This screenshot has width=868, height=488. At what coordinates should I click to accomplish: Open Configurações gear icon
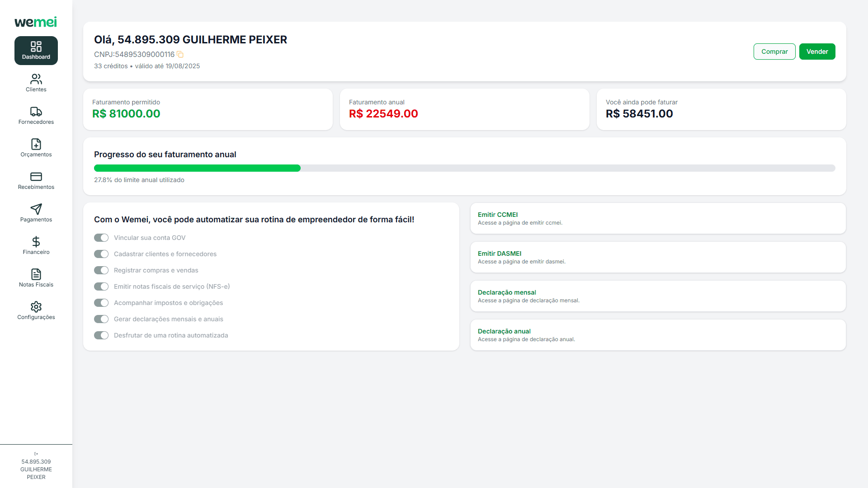coord(36,307)
